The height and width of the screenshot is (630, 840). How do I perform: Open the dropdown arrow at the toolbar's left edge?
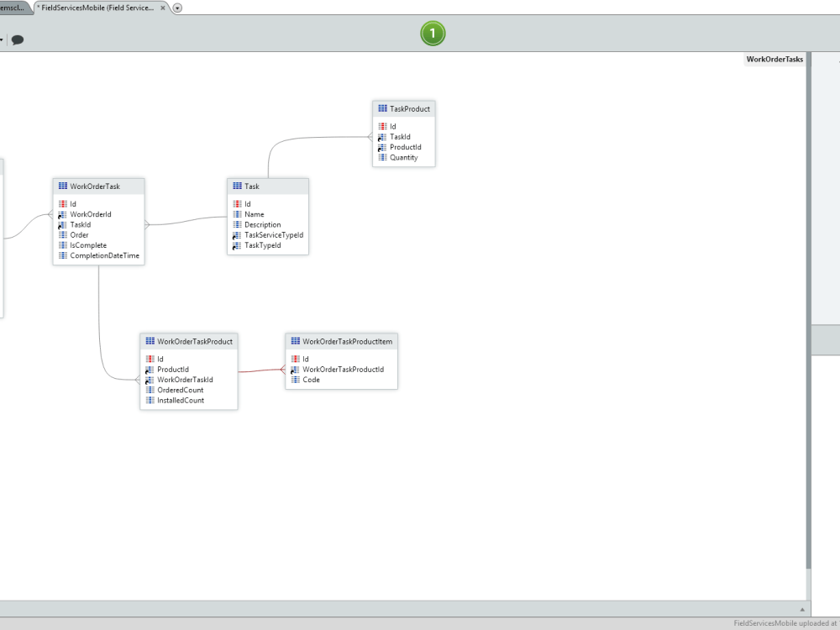coord(3,39)
